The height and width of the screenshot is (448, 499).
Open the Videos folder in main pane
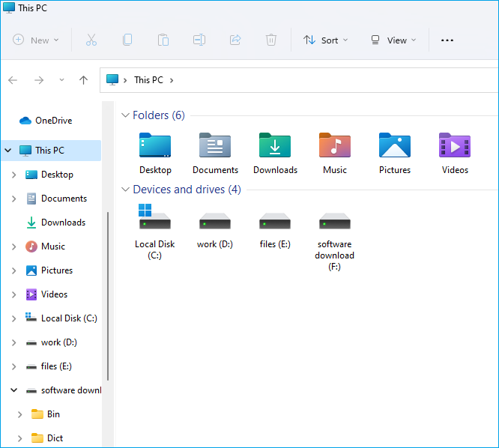click(x=454, y=146)
